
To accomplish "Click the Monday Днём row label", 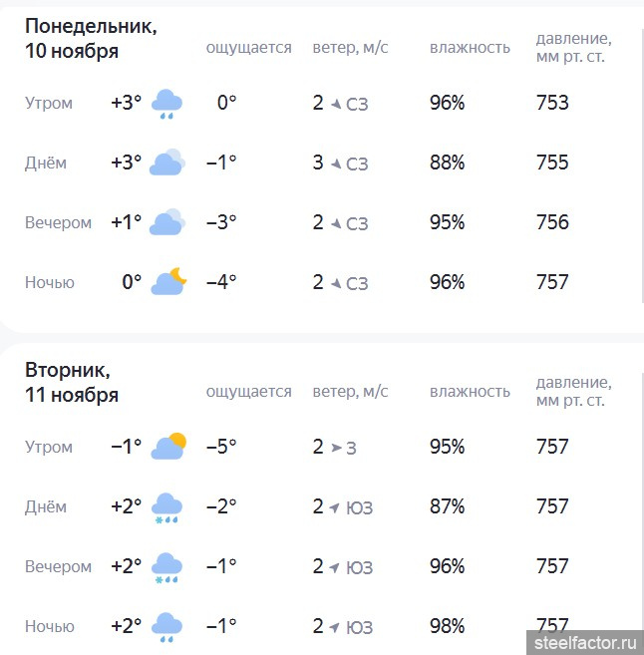I will 46,164.
